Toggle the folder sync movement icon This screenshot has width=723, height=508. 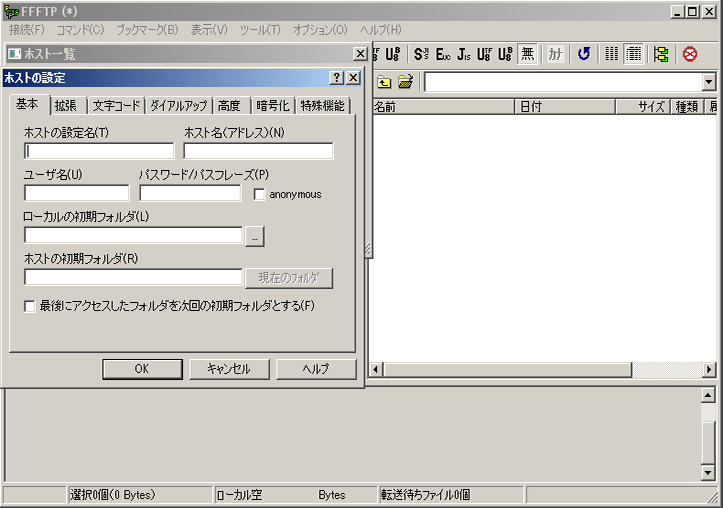click(x=661, y=54)
